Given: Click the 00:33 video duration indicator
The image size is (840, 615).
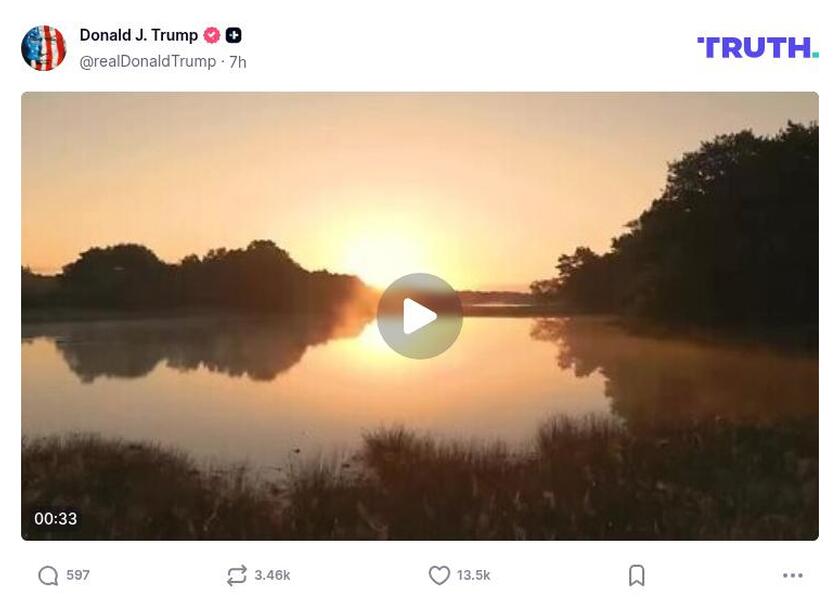Looking at the screenshot, I should coord(56,518).
